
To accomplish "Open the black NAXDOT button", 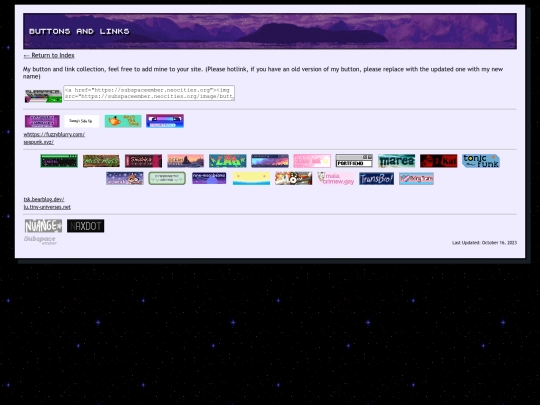I will pyautogui.click(x=85, y=226).
